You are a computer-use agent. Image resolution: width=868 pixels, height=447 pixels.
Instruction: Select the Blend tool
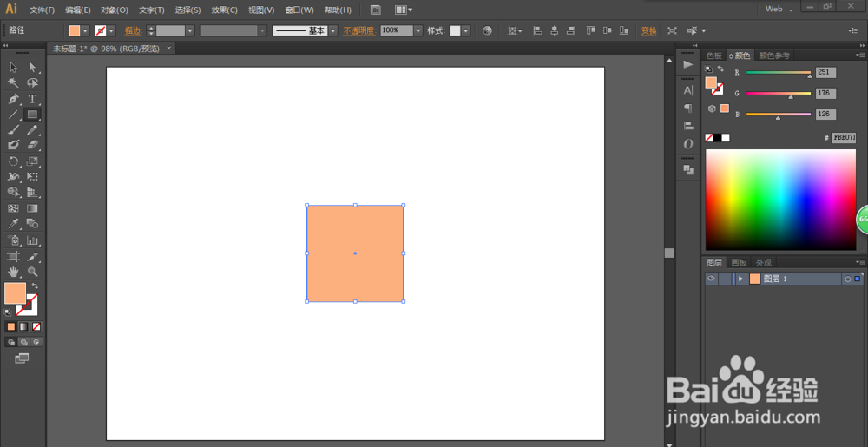[33, 224]
